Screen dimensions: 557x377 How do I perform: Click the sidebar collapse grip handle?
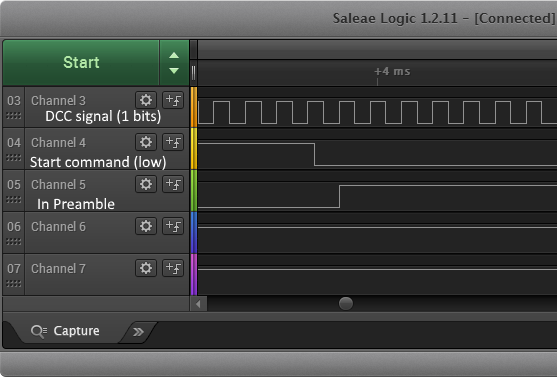click(x=193, y=73)
